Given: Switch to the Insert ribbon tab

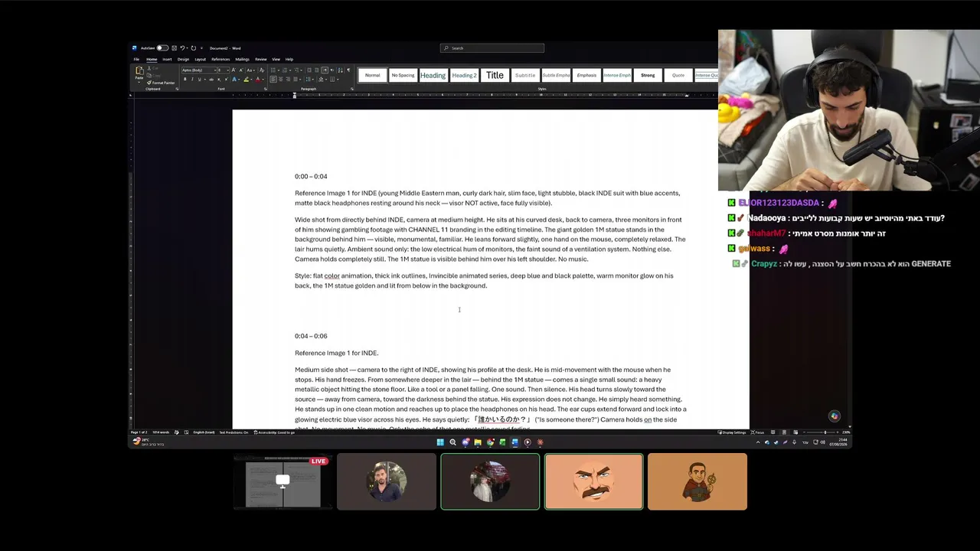Looking at the screenshot, I should click(167, 59).
